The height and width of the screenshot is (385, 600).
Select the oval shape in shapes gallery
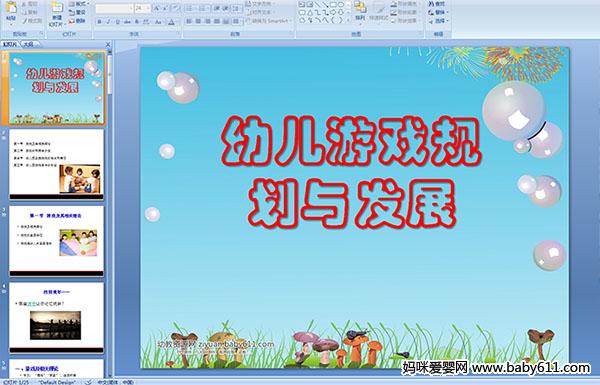(x=341, y=5)
